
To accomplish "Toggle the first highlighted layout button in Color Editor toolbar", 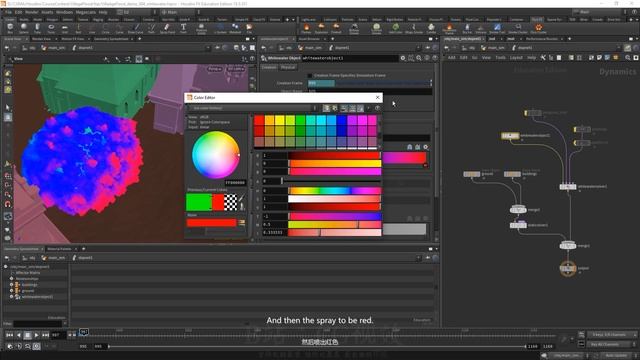I will pos(326,108).
